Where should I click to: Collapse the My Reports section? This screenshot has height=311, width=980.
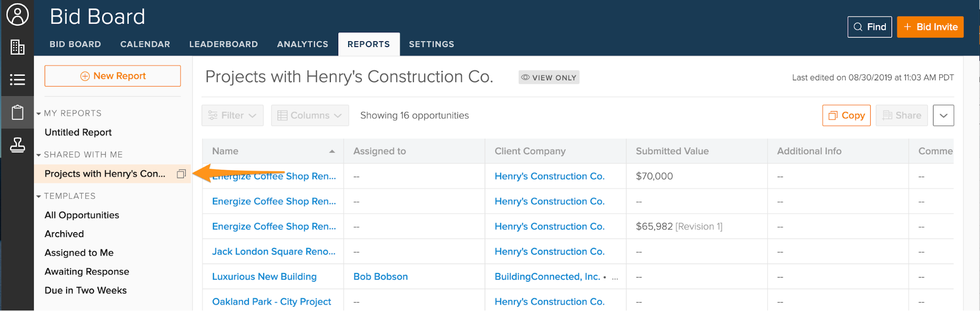pos(39,114)
